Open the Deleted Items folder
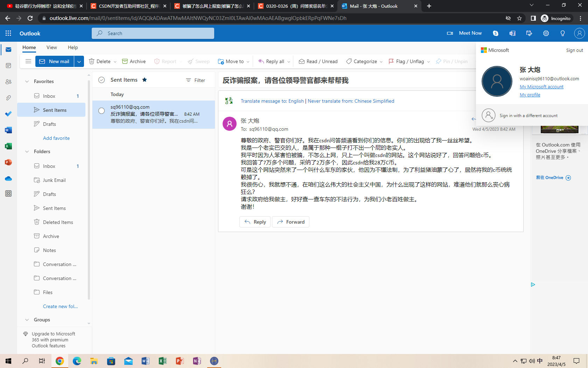The image size is (588, 368). click(51, 222)
